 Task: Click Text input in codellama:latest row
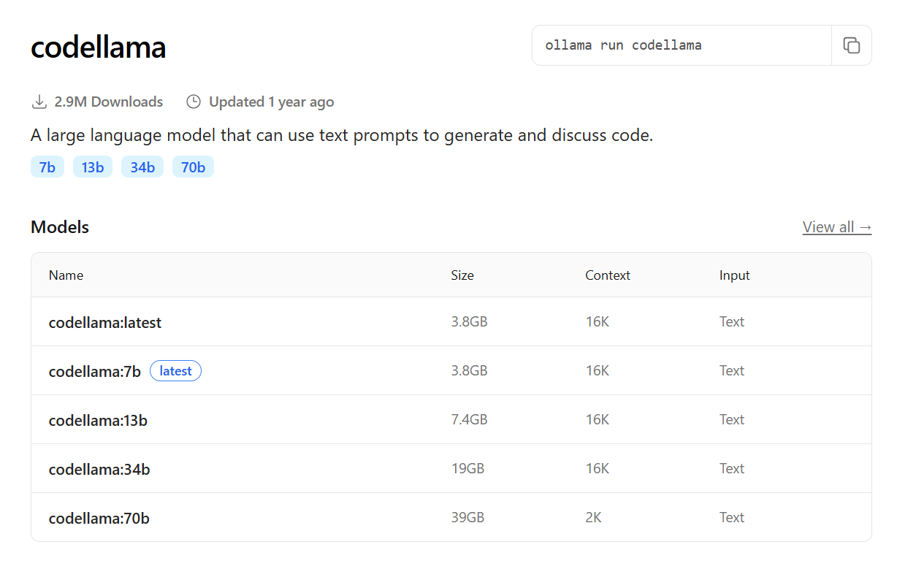[732, 322]
